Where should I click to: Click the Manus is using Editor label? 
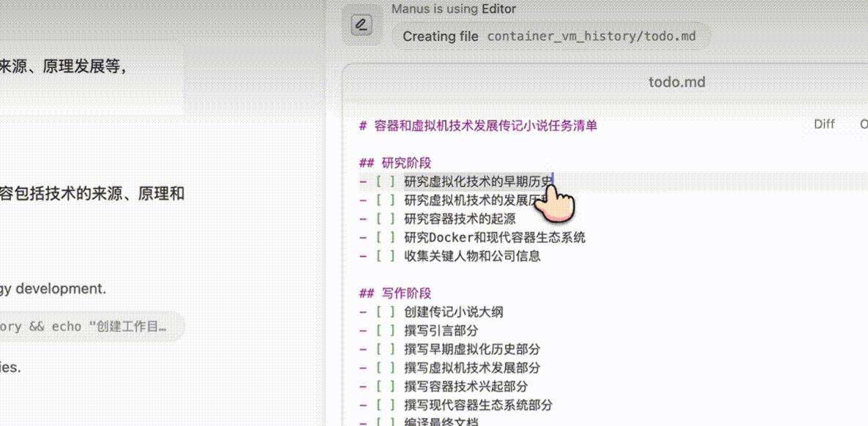point(452,9)
